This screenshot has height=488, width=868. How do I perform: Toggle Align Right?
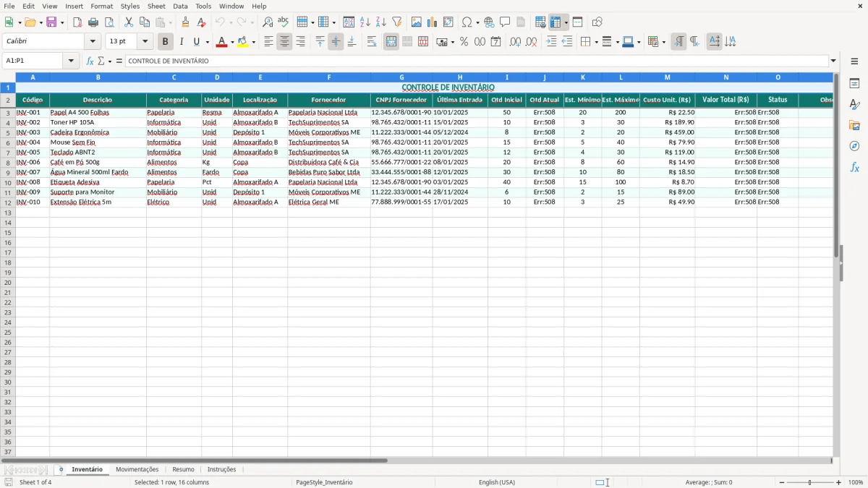300,42
